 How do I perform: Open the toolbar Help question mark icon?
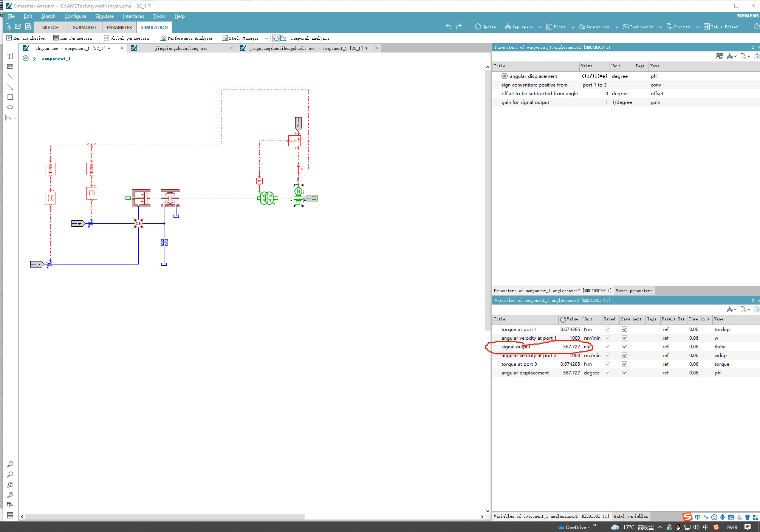[x=757, y=26]
